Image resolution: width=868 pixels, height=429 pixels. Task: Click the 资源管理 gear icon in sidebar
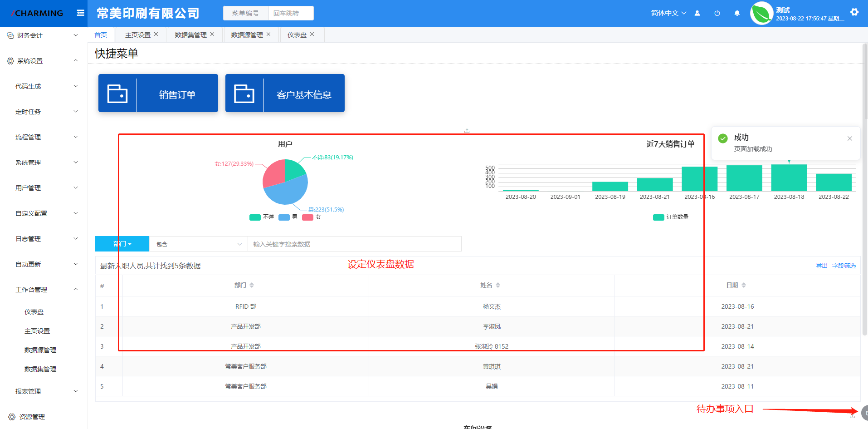(x=12, y=417)
